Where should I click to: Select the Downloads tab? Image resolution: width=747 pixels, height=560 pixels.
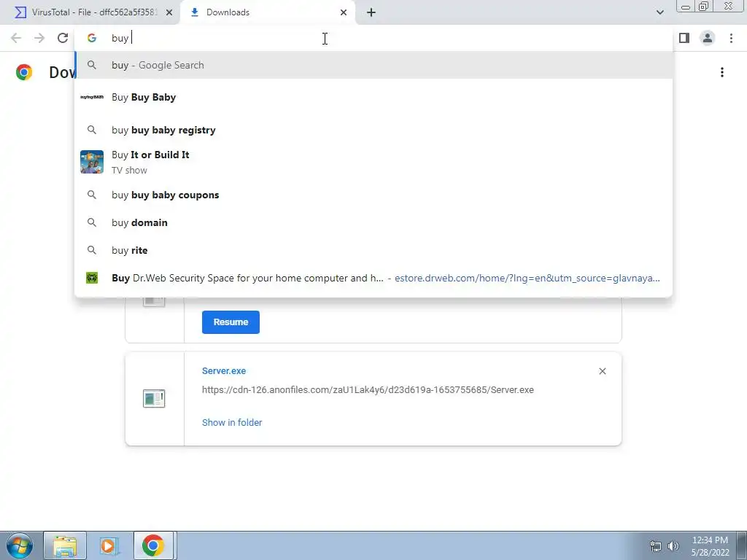pos(268,12)
